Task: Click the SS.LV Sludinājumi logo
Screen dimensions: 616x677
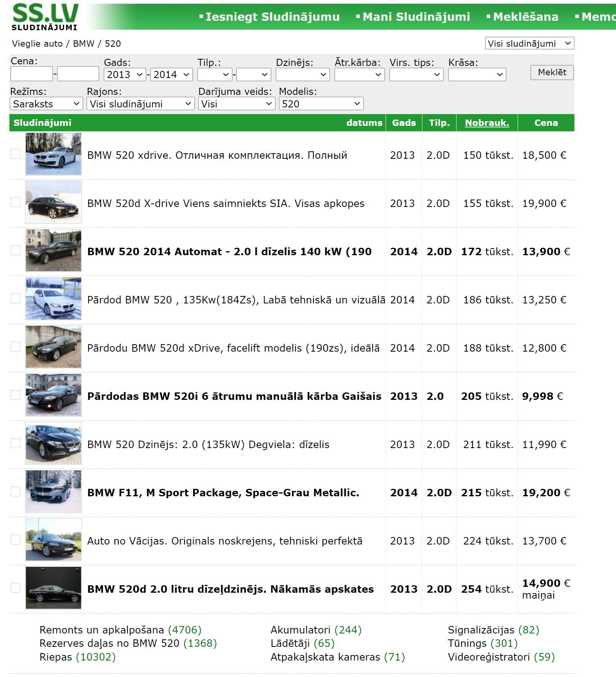Action: pos(45,17)
